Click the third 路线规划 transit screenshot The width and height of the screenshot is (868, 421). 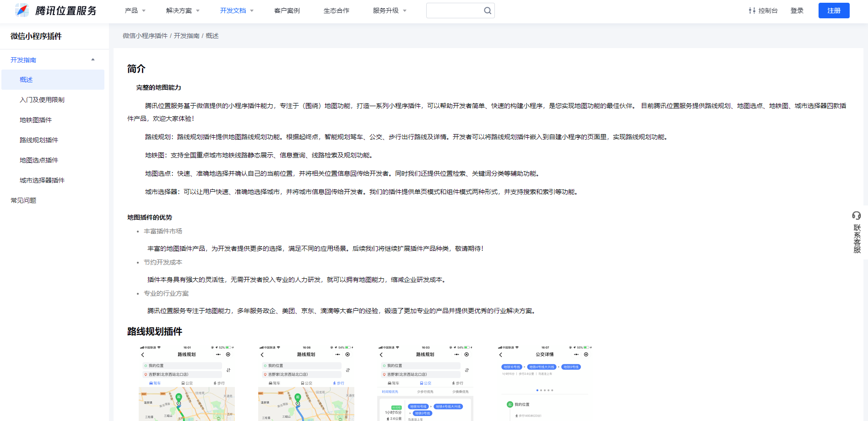tap(425, 383)
